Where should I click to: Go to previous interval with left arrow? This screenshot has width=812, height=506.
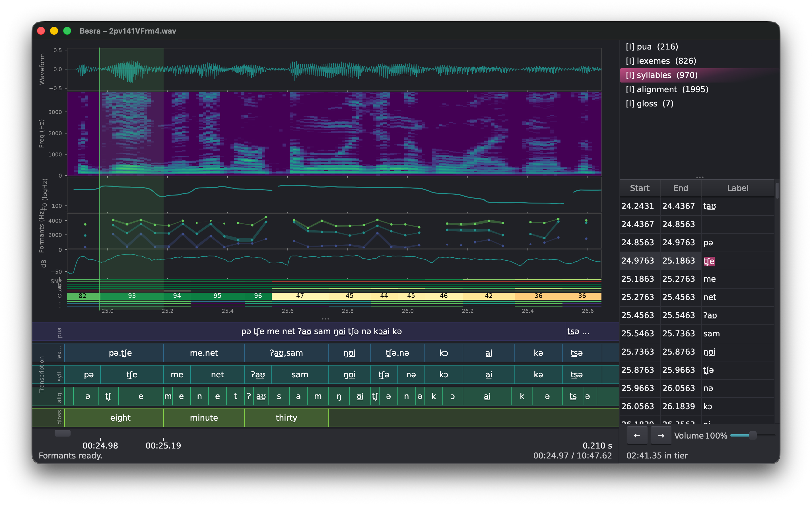[x=637, y=435]
